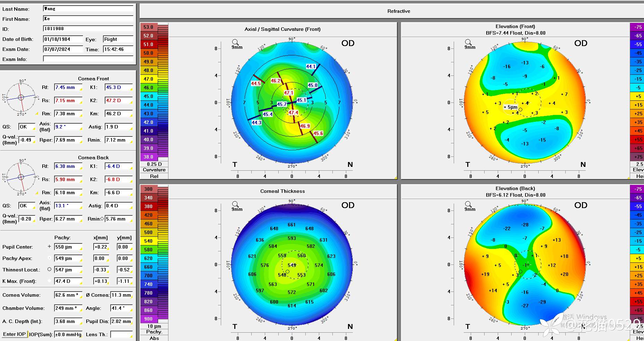Click the Refractive display title bar
Image resolution: width=644 pixels, height=341 pixels.
tap(399, 11)
